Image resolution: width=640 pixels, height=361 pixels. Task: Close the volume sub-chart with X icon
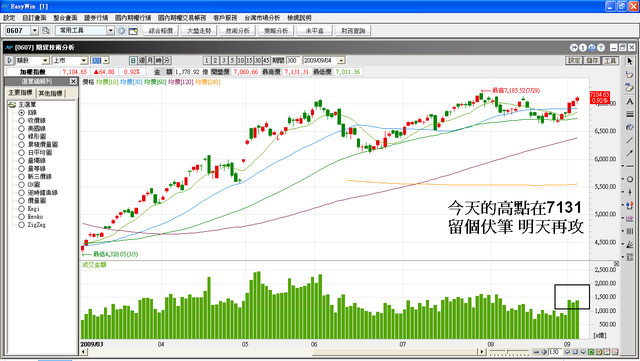point(616,264)
